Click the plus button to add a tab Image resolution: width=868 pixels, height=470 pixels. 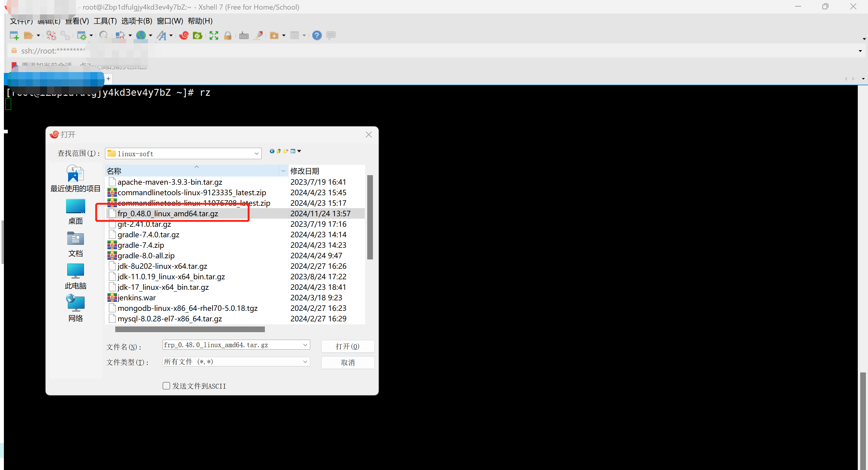point(108,79)
